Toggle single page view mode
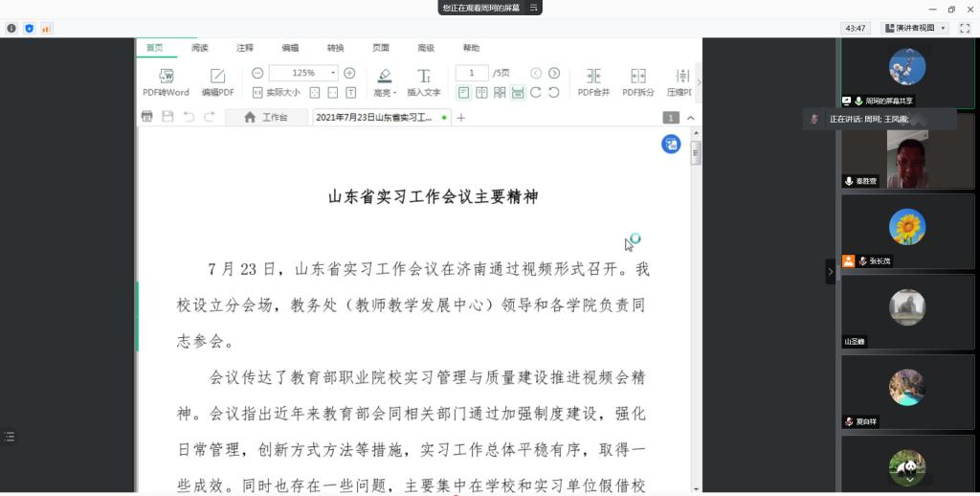This screenshot has height=496, width=980. [464, 93]
